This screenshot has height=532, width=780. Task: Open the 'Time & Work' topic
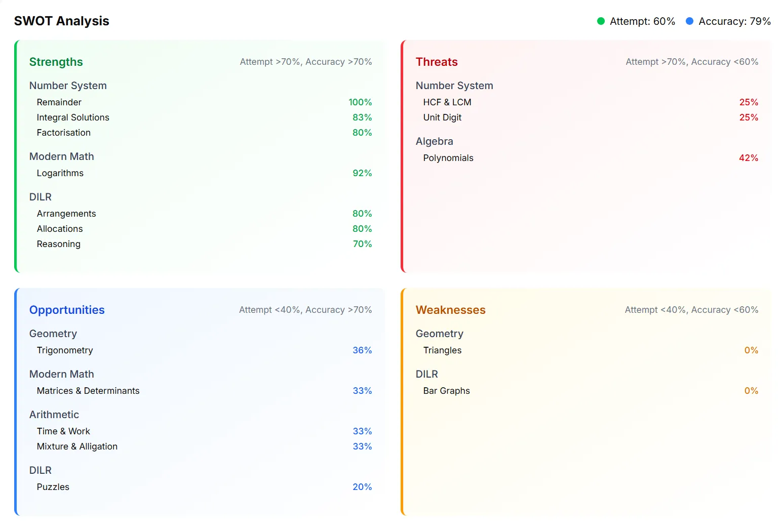[63, 431]
